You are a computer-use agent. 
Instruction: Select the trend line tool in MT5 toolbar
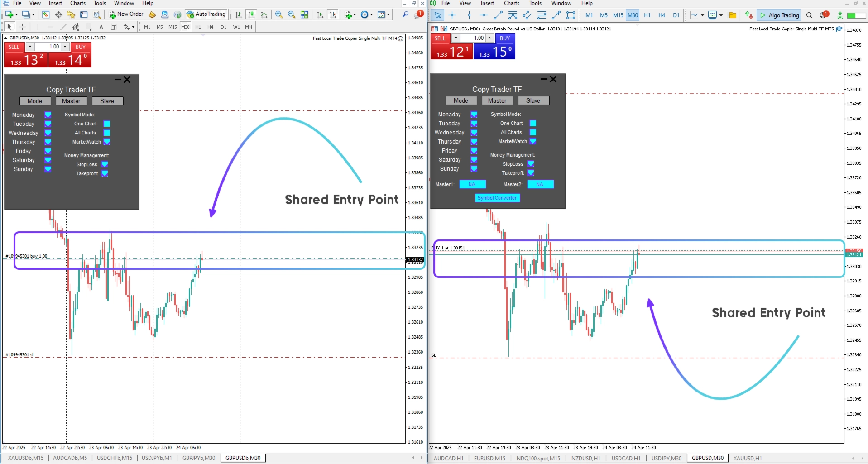click(498, 15)
